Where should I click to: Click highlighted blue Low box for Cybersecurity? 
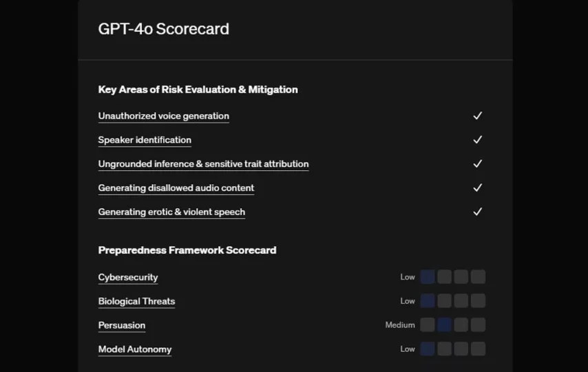[x=428, y=277]
